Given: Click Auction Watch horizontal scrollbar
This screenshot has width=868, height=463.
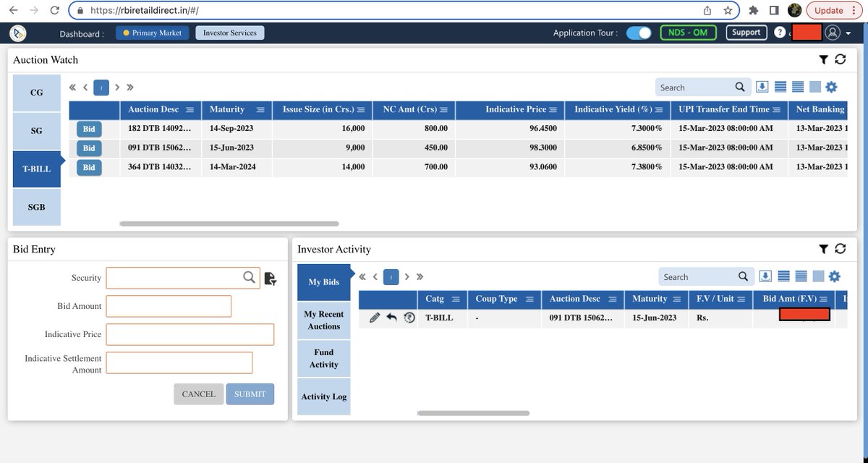Looking at the screenshot, I should point(228,224).
